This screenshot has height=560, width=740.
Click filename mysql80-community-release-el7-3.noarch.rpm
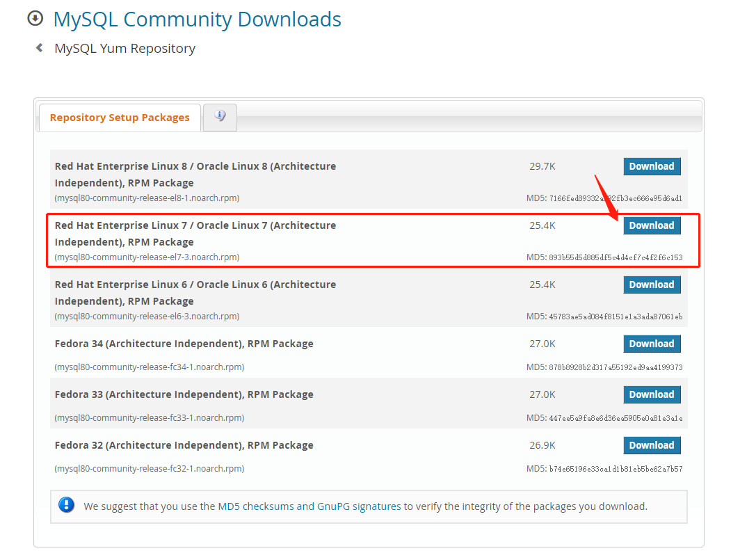(x=147, y=257)
